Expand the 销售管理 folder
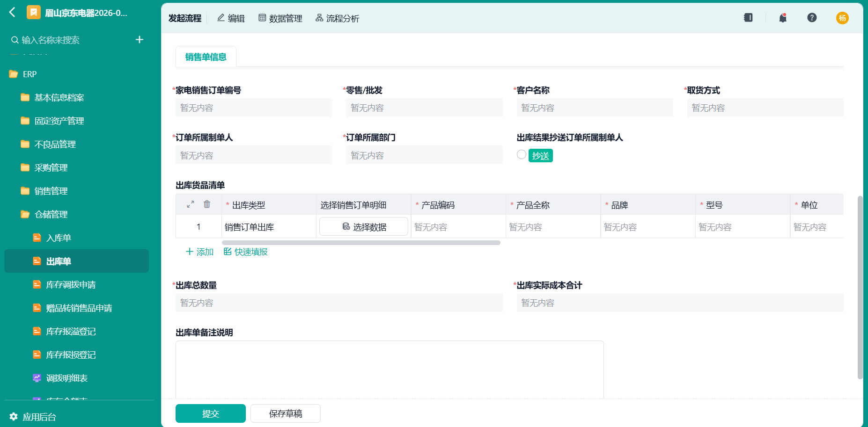 click(25, 191)
